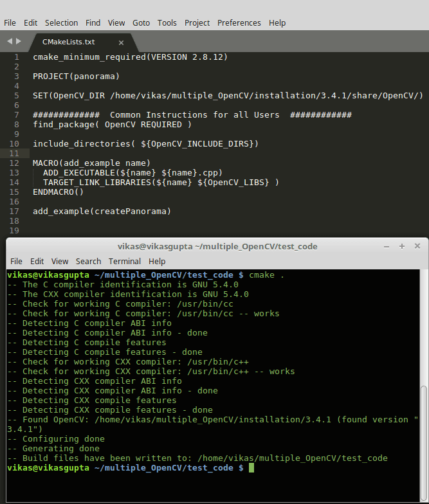This screenshot has height=504, width=429.
Task: Go to previous tab with left arrow
Action: 10,41
